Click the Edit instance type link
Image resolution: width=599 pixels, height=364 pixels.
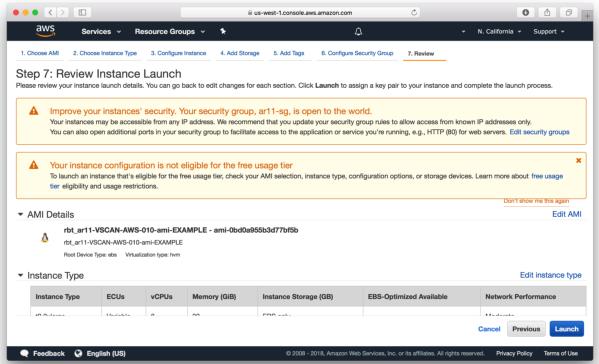(x=550, y=275)
